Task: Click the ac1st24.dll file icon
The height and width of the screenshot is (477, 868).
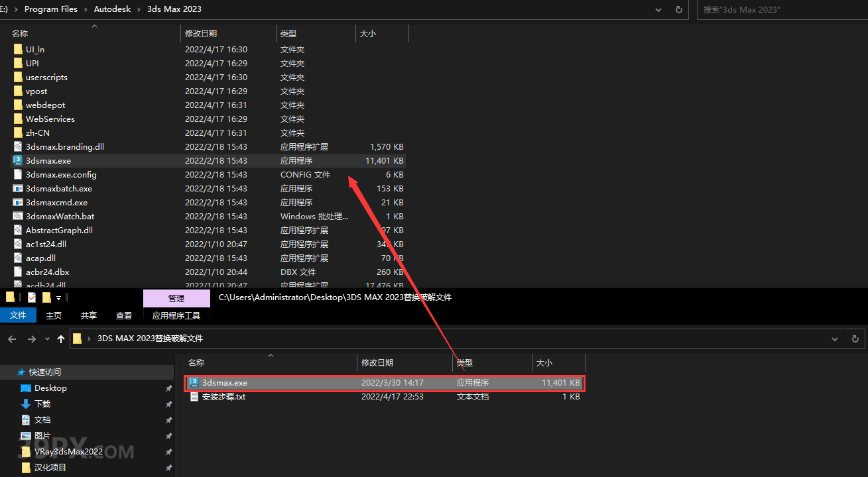Action: (x=18, y=244)
